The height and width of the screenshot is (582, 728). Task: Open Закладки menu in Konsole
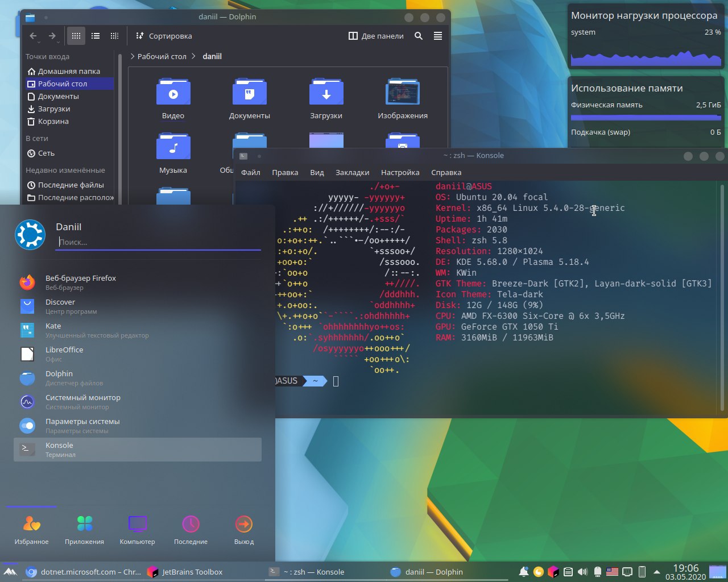pos(352,172)
